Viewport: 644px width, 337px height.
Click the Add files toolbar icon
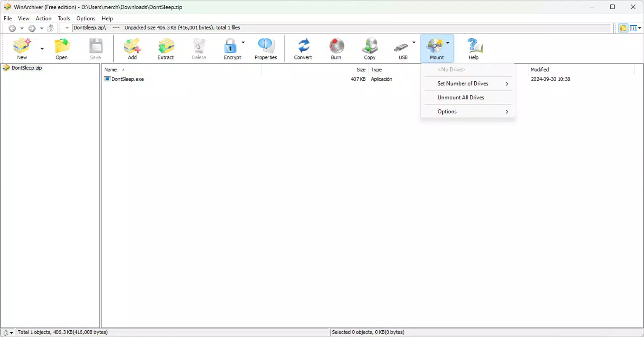pyautogui.click(x=132, y=48)
